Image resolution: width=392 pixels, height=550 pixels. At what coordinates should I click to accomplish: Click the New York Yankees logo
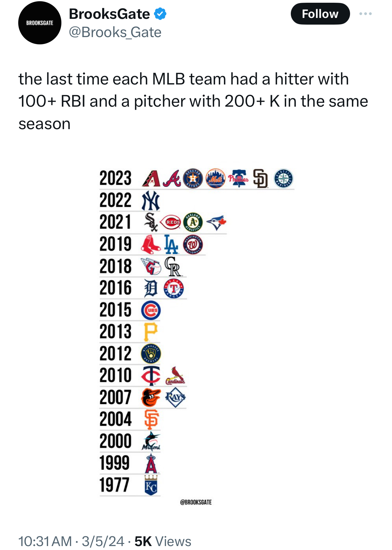pos(151,201)
